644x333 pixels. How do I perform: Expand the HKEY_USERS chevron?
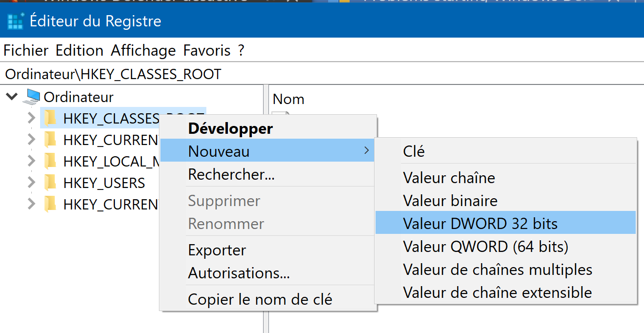[x=31, y=183]
